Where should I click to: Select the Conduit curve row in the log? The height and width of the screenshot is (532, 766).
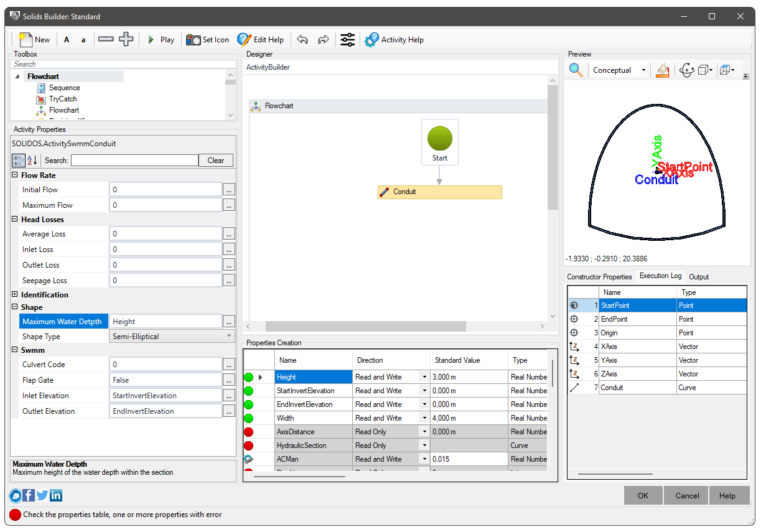pos(657,388)
